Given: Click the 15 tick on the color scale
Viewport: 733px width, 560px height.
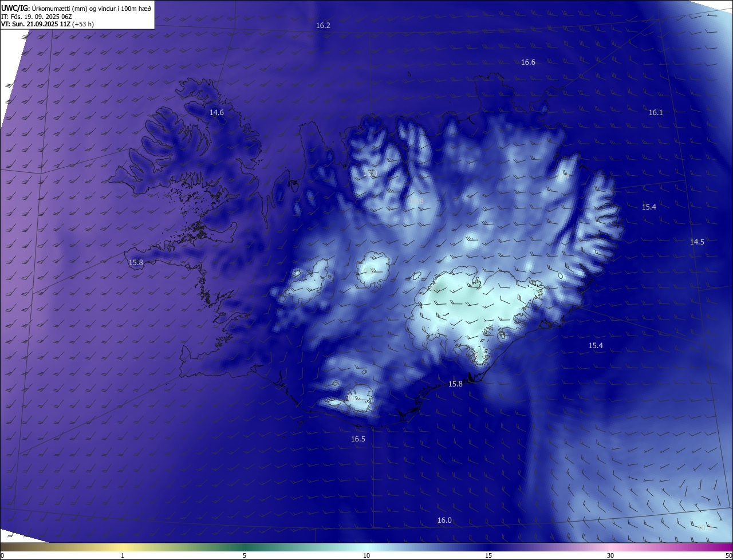Looking at the screenshot, I should click(488, 555).
